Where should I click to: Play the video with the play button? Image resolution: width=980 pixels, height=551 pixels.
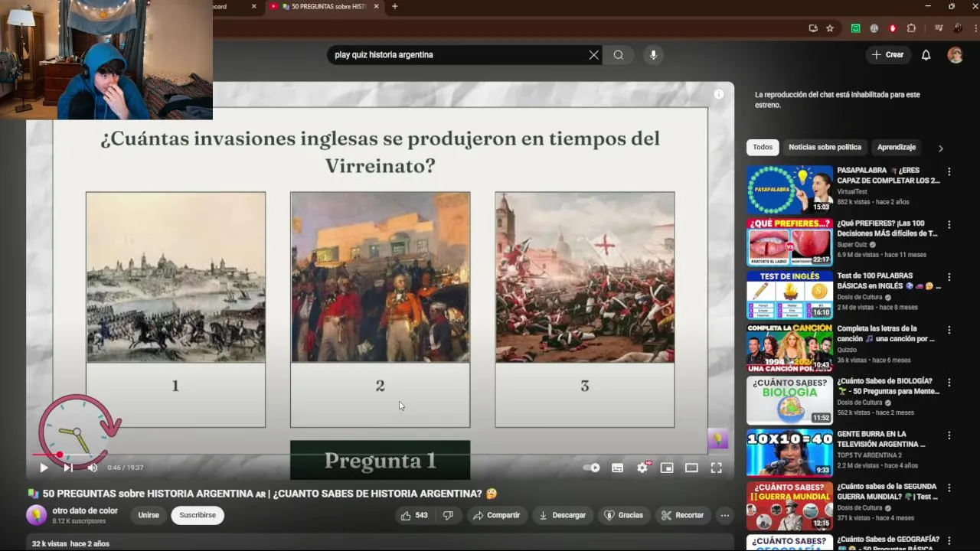point(44,468)
